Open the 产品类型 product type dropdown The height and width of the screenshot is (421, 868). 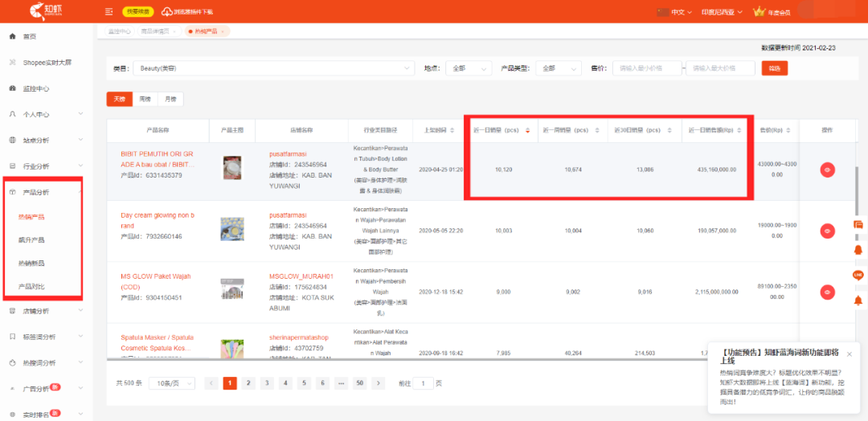click(559, 68)
